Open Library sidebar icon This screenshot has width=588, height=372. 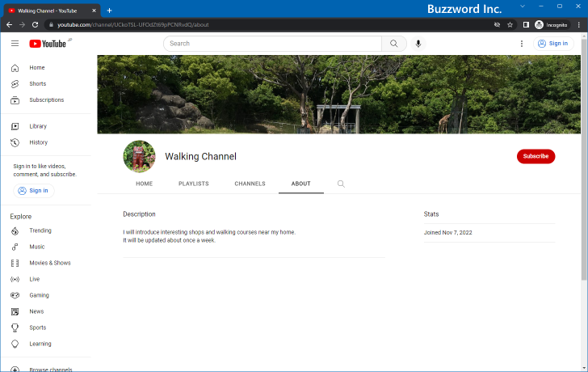point(15,126)
